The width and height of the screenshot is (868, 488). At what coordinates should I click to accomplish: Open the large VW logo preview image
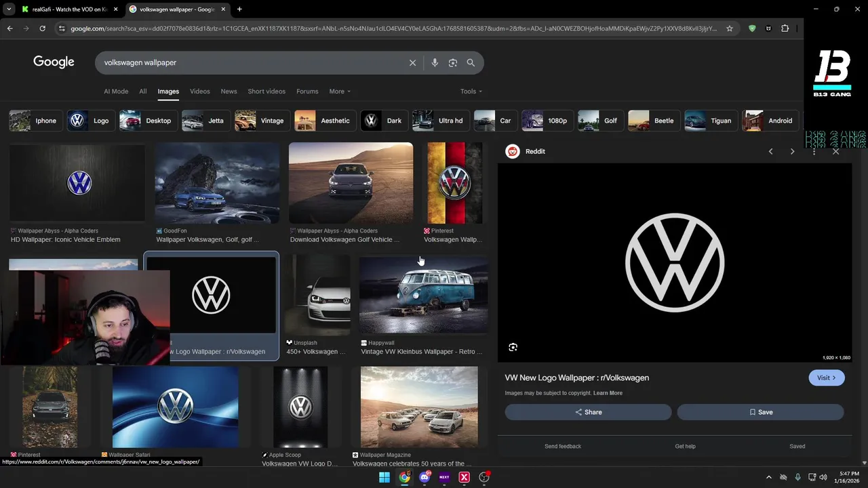675,263
